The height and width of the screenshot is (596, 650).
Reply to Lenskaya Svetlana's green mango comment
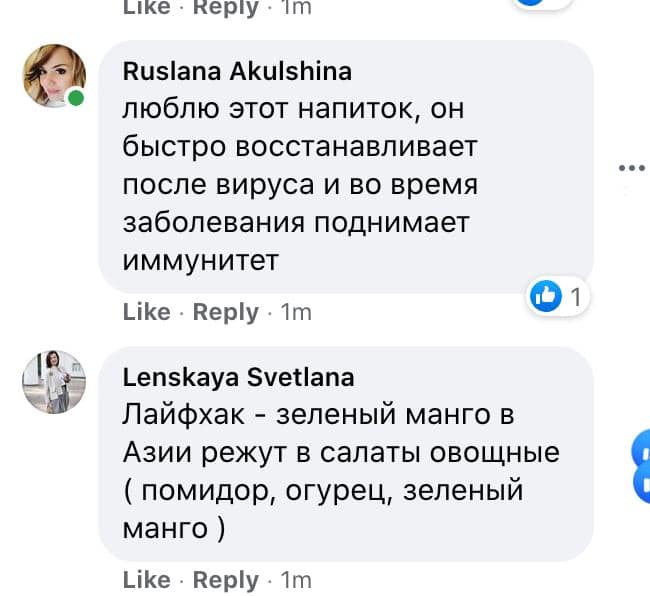point(225,579)
